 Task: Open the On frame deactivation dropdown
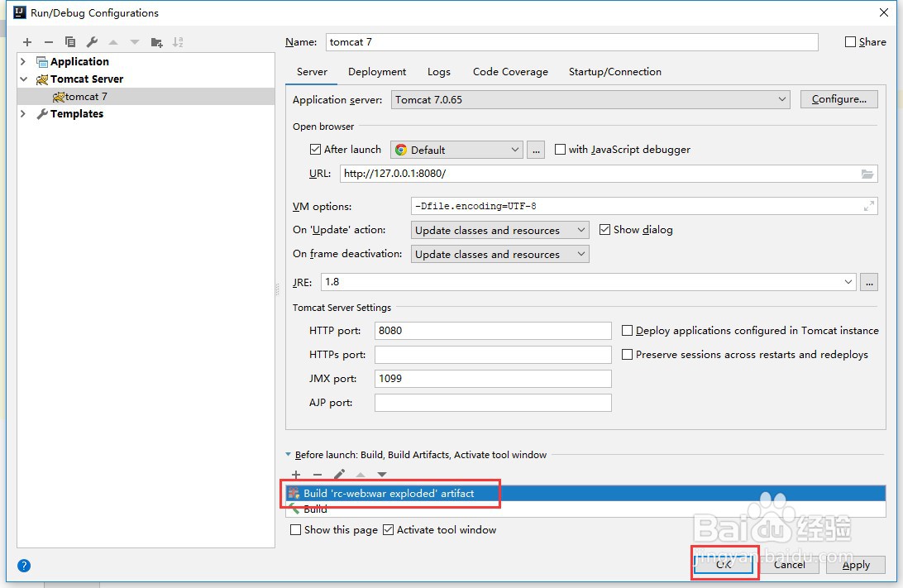(x=499, y=254)
